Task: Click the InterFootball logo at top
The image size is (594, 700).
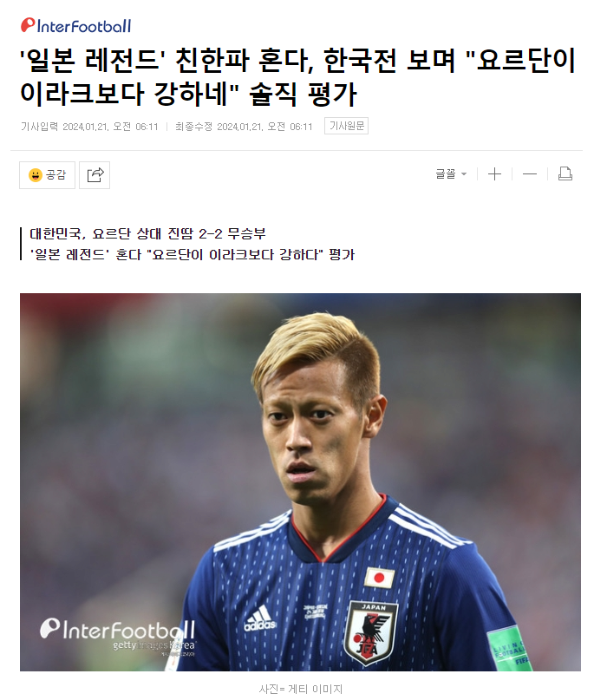Action: (x=75, y=25)
